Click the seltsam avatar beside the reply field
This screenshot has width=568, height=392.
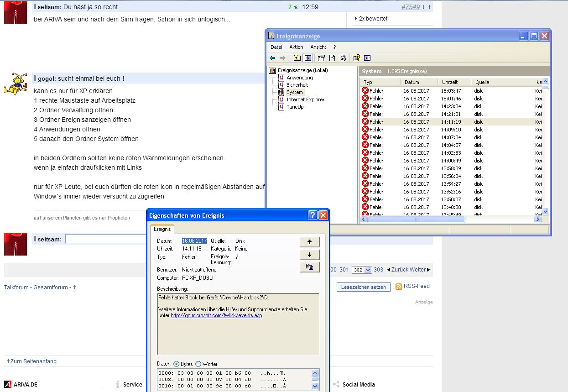pyautogui.click(x=16, y=244)
